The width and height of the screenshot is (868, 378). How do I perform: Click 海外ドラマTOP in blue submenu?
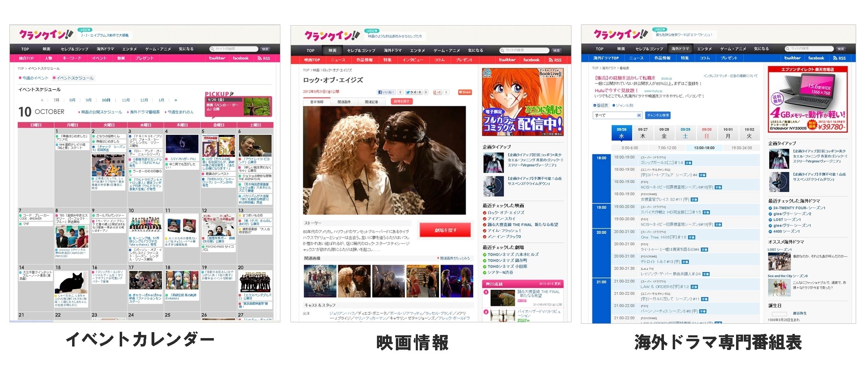tap(606, 58)
